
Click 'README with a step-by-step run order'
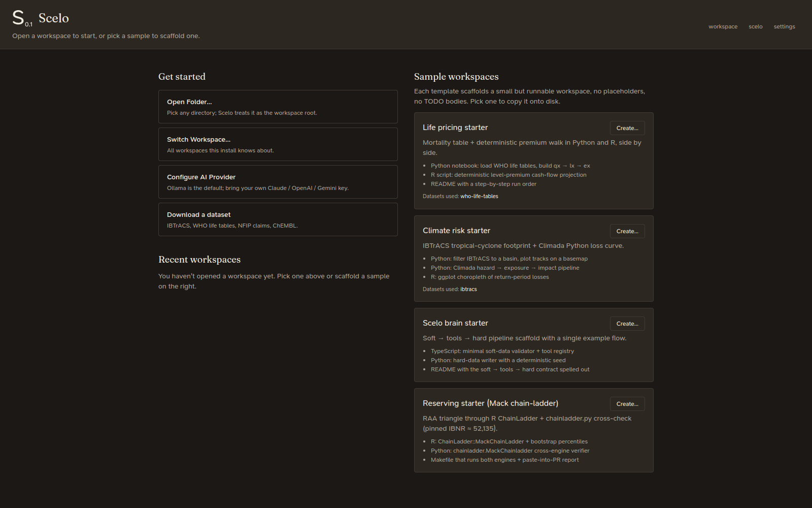pyautogui.click(x=483, y=184)
